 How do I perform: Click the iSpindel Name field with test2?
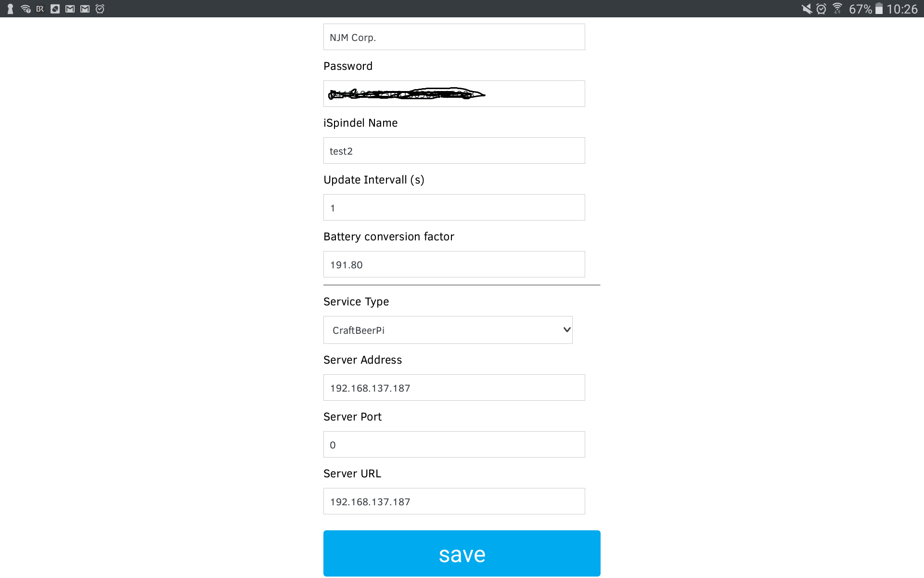point(454,151)
